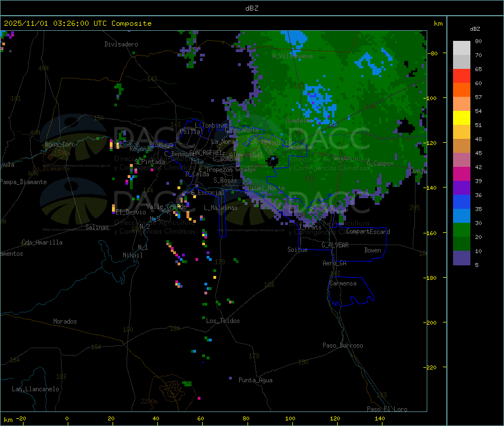This screenshot has height=426, width=504.
Task: Click the Paso_El_Loro label
Action: click(388, 409)
